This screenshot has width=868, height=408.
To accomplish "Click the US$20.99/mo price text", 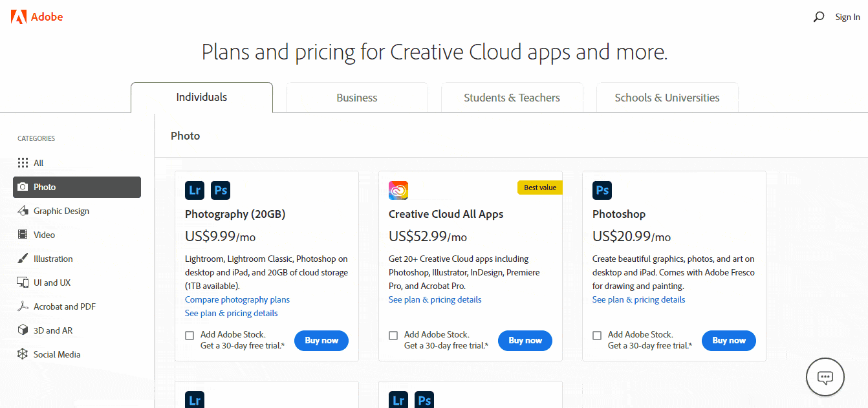I will tap(631, 237).
